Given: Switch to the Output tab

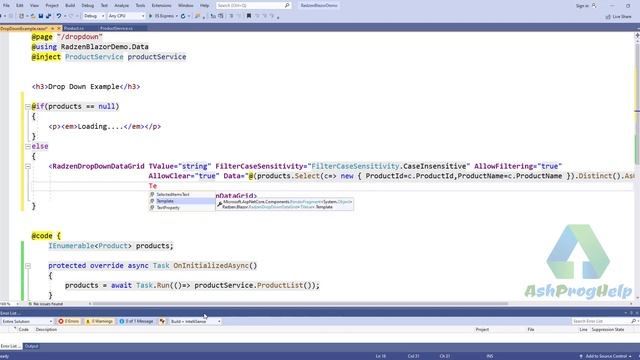Looking at the screenshot, I should pos(31,346).
